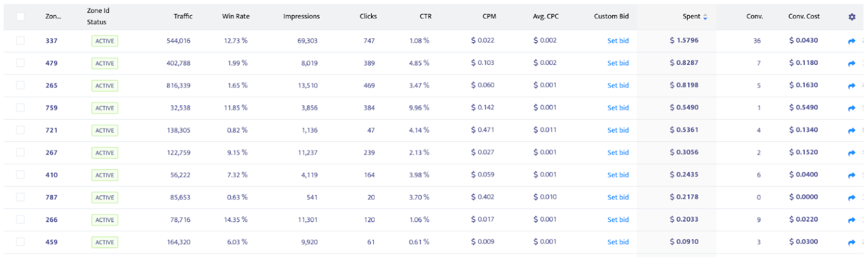This screenshot has height=257, width=868.
Task: Check the box for zone 337 row
Action: [x=20, y=40]
